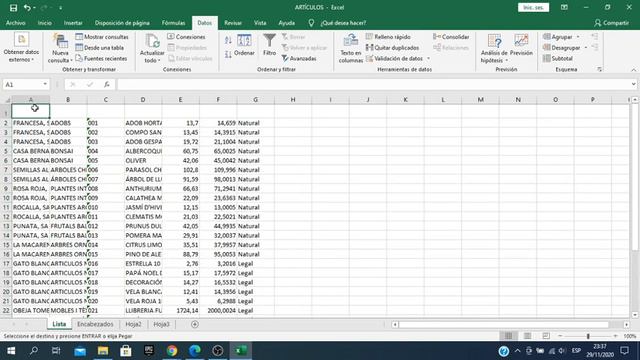The height and width of the screenshot is (360, 640).
Task: Collapse the ribbon with chevron
Action: pos(633,70)
